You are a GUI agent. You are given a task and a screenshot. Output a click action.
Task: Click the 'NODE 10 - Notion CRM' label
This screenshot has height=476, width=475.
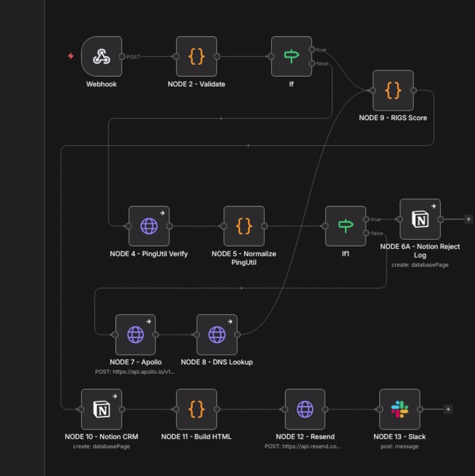(101, 437)
